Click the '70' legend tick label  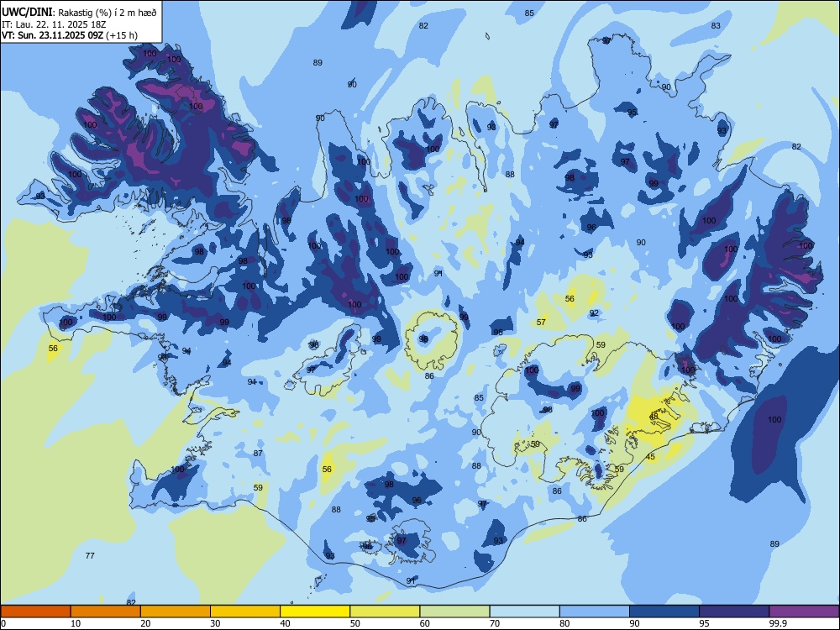tap(495, 623)
